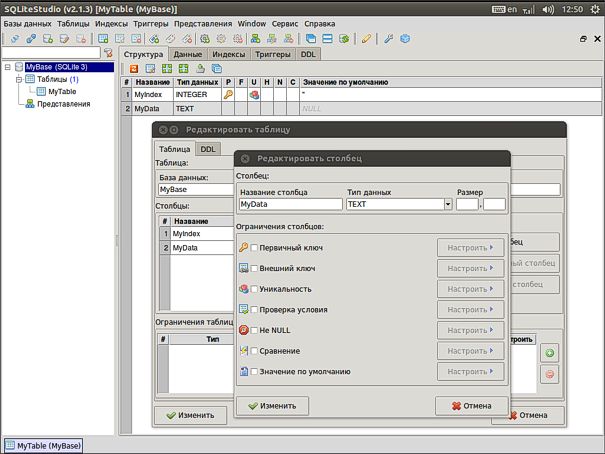Click Отмена in Редактировать столбец dialog

pyautogui.click(x=471, y=406)
